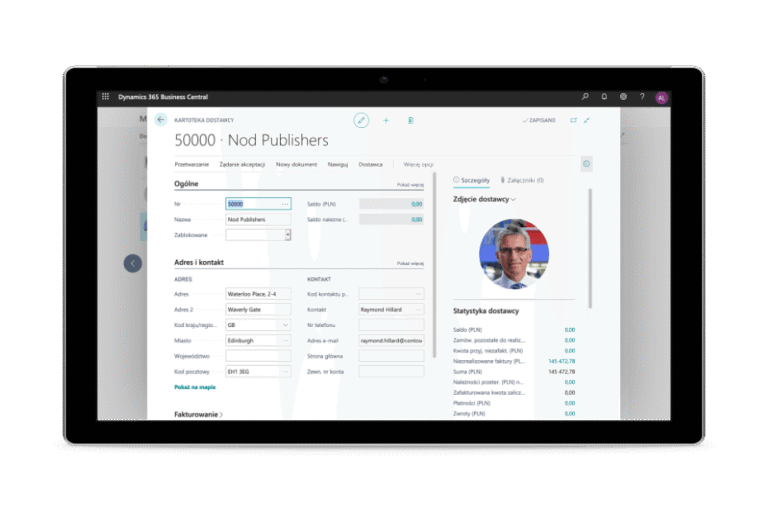The width and height of the screenshot is (768, 512).
Task: Open the user account avatar
Action: 661,98
